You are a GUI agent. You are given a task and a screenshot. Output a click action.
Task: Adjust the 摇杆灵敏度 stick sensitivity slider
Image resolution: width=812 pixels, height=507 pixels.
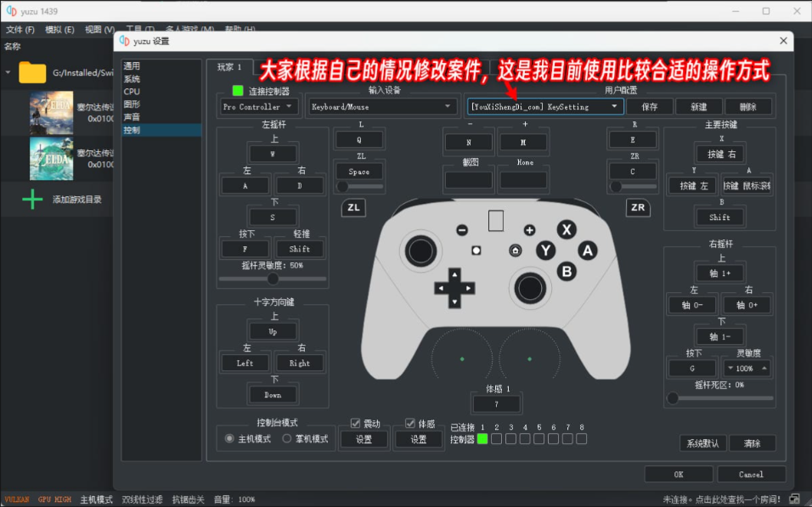coord(273,276)
